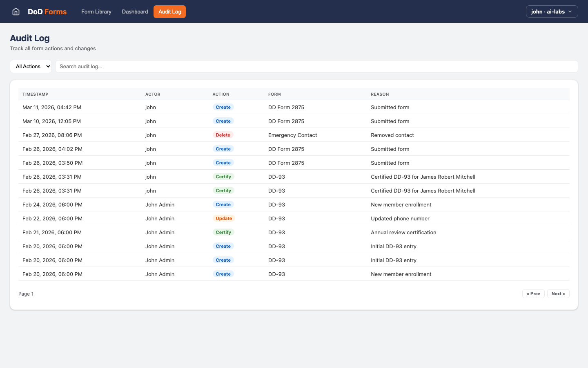Screen dimensions: 588x368
Task: Click the Next pagination button
Action: click(x=558, y=294)
